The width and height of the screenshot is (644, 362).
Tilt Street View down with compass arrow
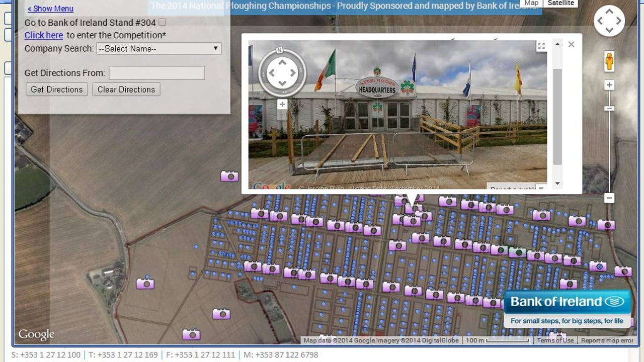pos(282,83)
